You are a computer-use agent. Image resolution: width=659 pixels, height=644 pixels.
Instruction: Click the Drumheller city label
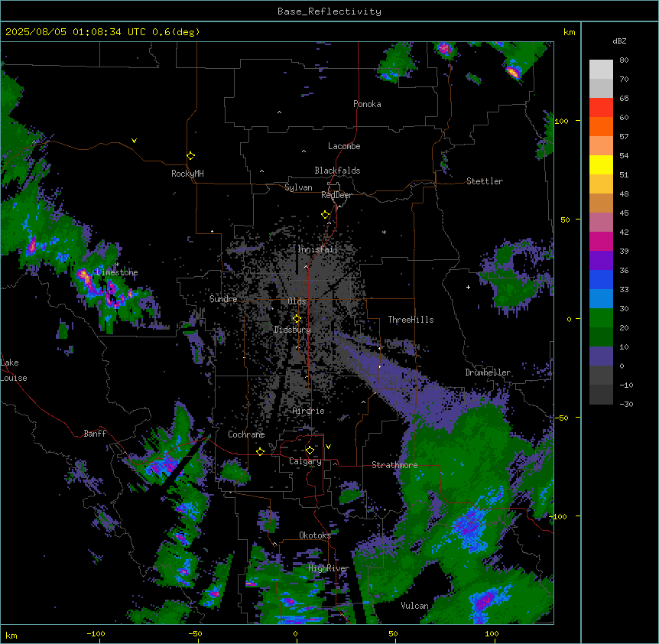(x=488, y=372)
